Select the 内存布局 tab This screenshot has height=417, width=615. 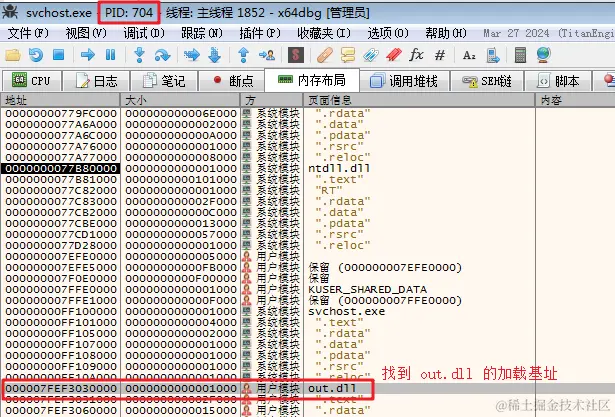coord(312,80)
